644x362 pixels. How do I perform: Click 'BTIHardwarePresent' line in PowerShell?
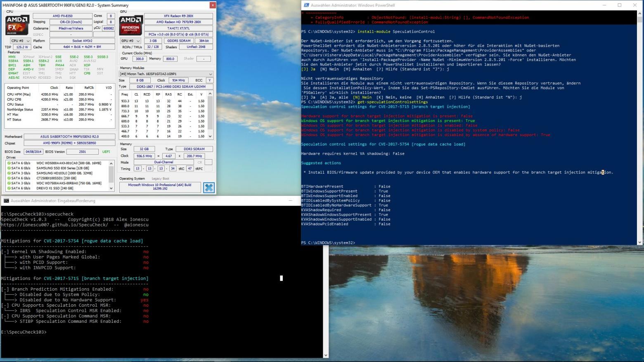click(346, 186)
